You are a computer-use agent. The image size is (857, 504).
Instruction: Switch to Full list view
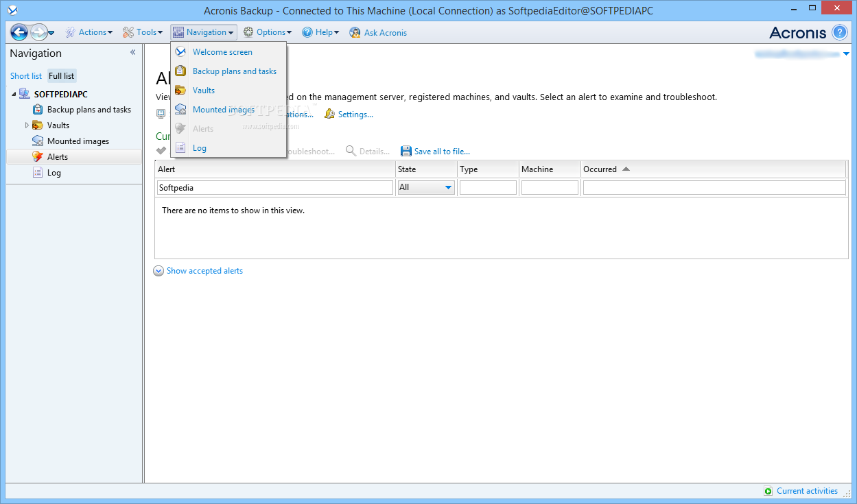(x=62, y=76)
